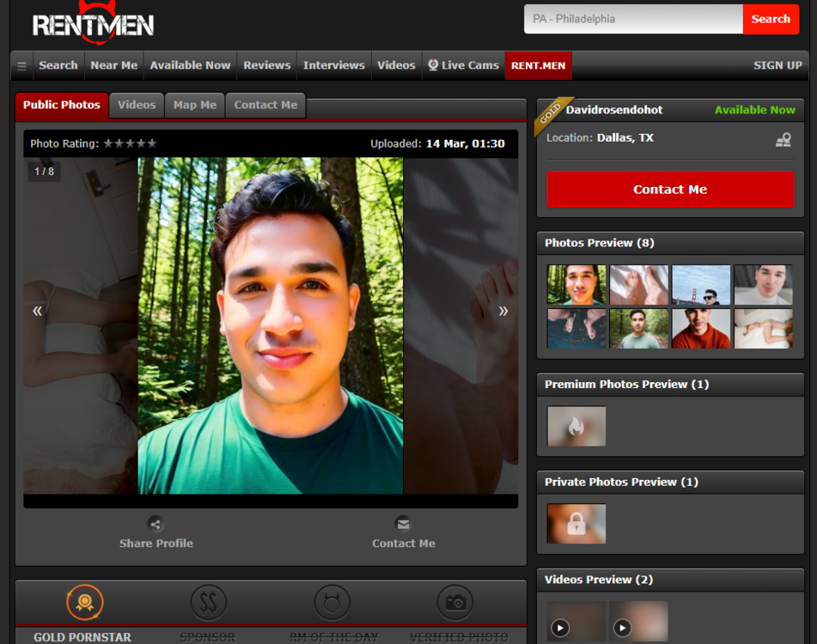Click the envelope Contact Me icon below photo
Viewport: 817px width, 644px height.
403,524
